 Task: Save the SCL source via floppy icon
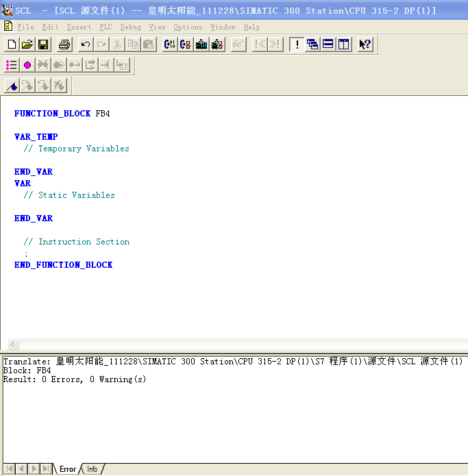click(x=43, y=45)
